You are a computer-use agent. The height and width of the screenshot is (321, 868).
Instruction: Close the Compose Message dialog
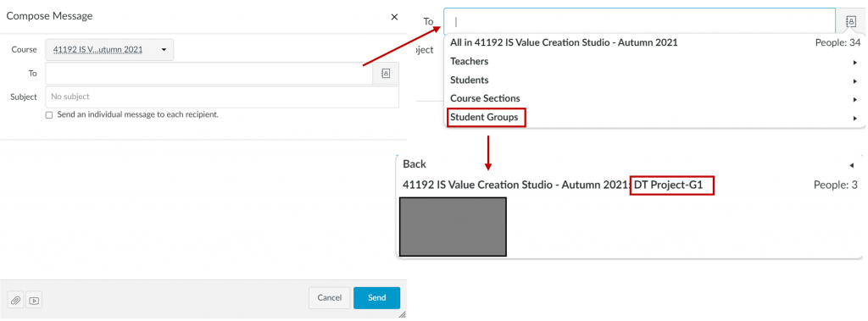tap(394, 17)
